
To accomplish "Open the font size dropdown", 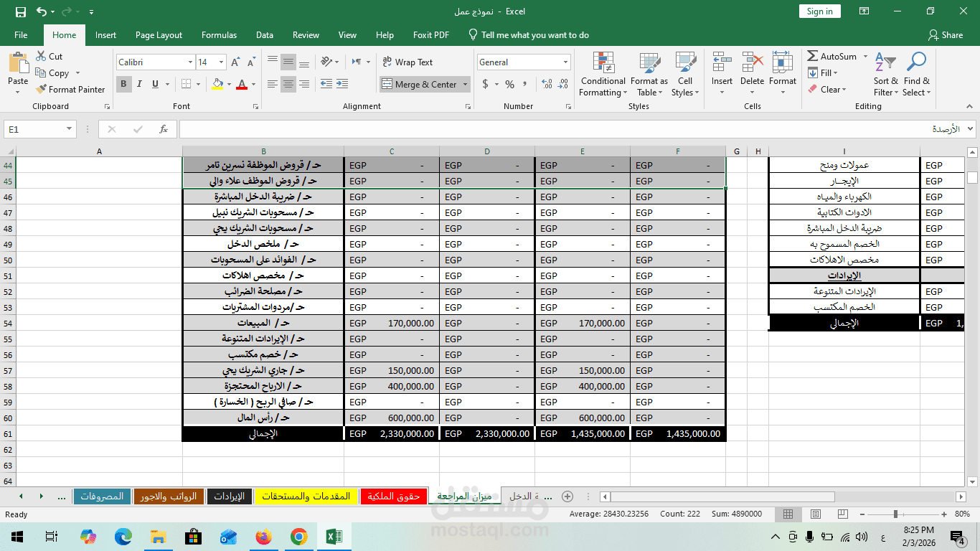I will coord(222,62).
